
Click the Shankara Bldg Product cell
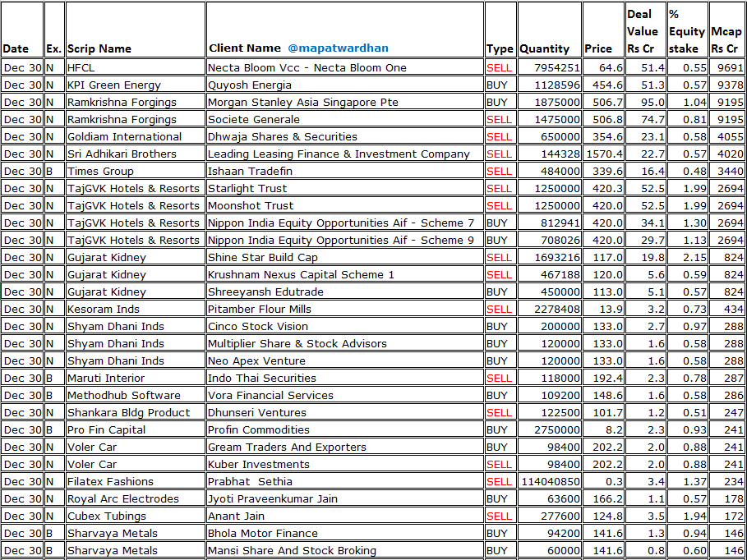click(136, 412)
